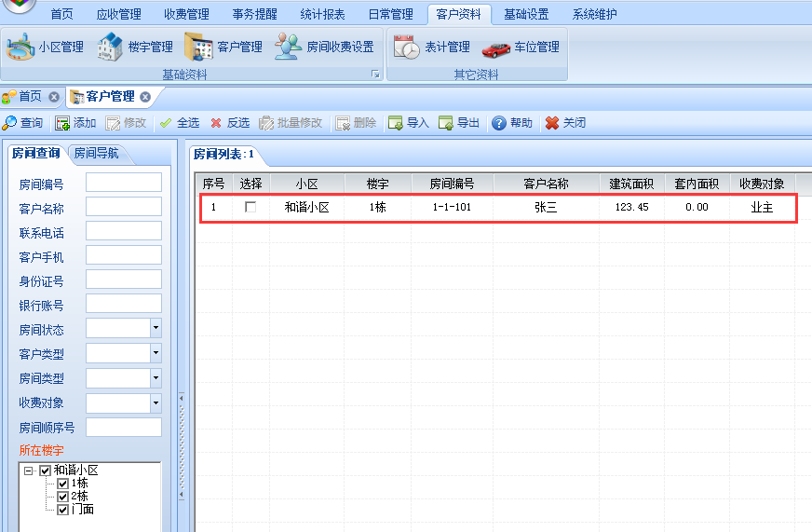Open the 房间状态 dropdown
Viewport: 812px width, 532px height.
tap(156, 328)
